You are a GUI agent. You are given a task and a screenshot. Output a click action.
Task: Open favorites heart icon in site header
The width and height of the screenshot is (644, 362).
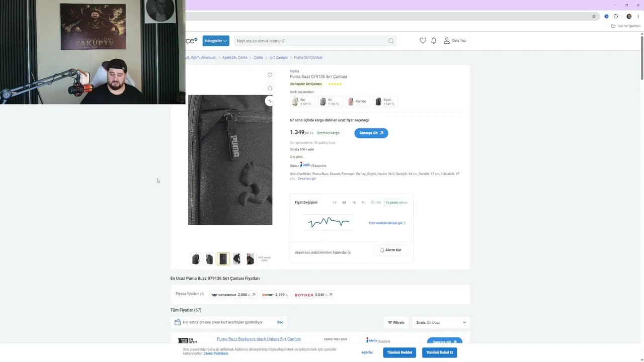(x=423, y=41)
